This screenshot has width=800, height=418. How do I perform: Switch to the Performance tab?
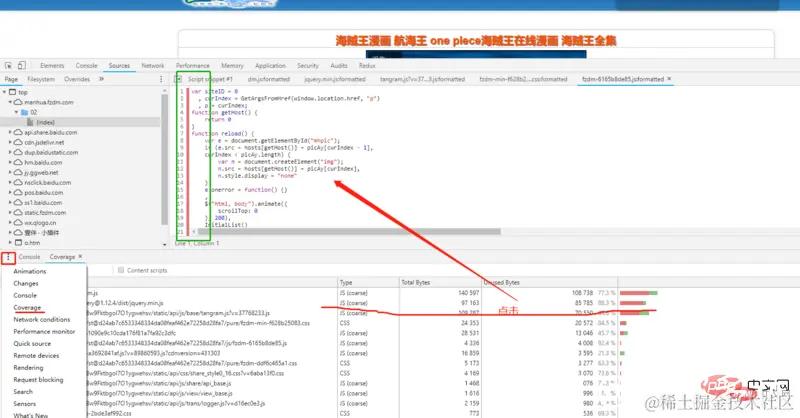193,66
